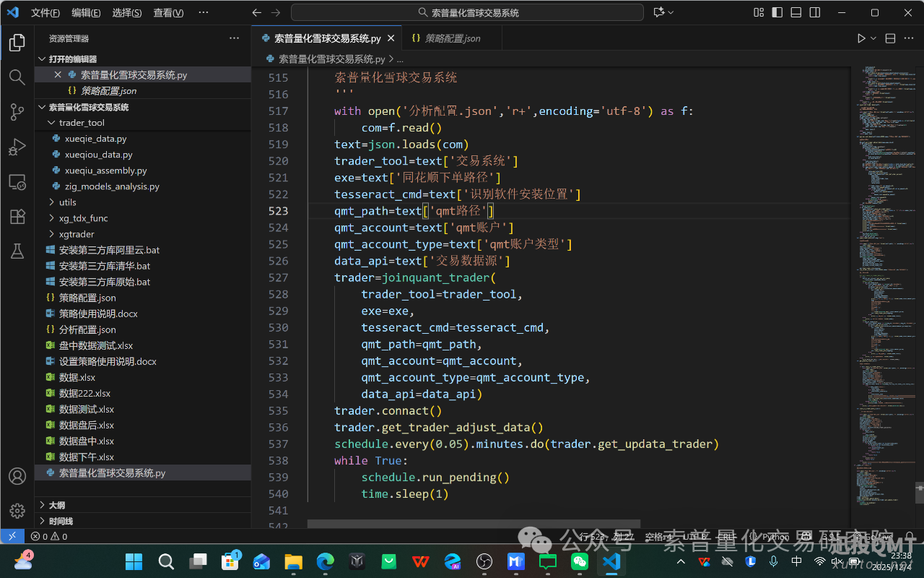The image size is (924, 578).
Task: Open the Manage settings gear
Action: [17, 511]
